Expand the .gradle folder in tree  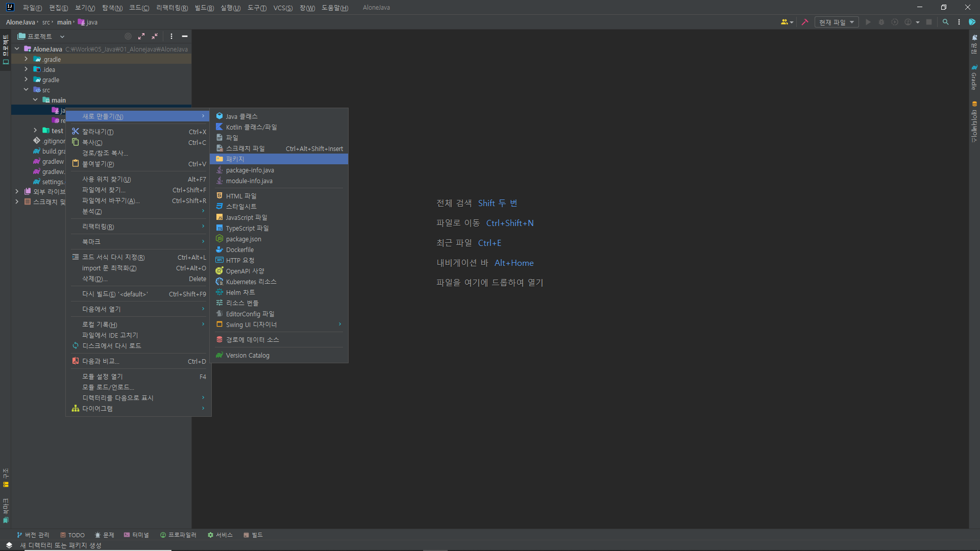(x=26, y=59)
